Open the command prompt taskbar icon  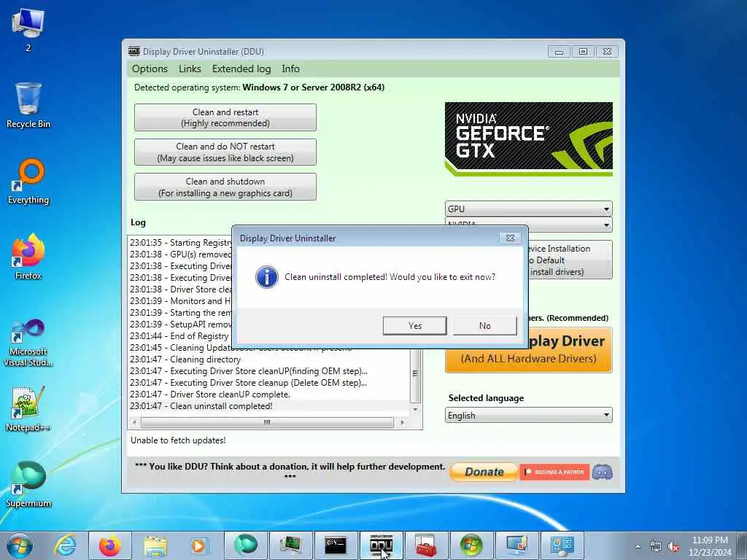point(336,545)
